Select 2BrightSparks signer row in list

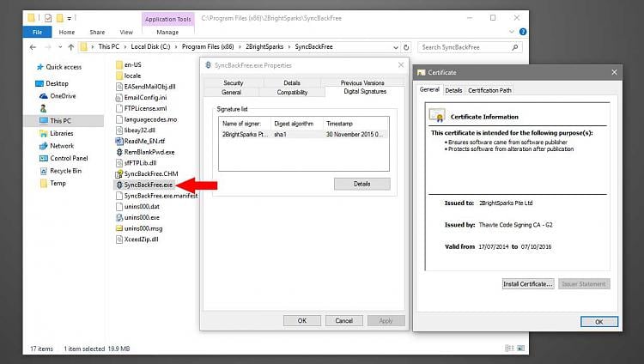click(x=304, y=134)
